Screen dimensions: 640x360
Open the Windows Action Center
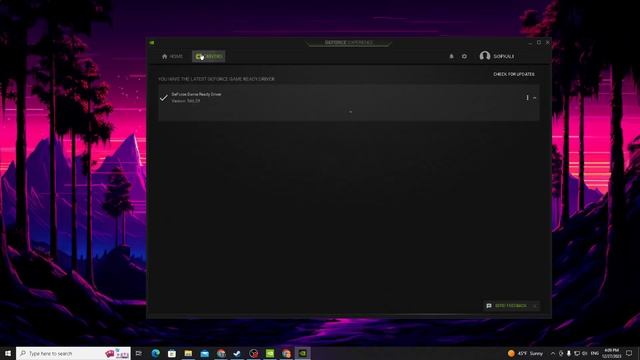(x=629, y=353)
